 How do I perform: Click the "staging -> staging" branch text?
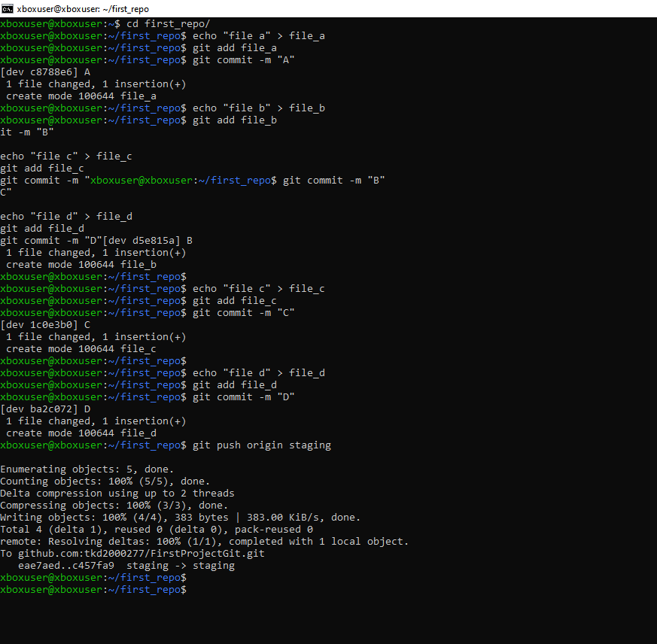tap(181, 566)
